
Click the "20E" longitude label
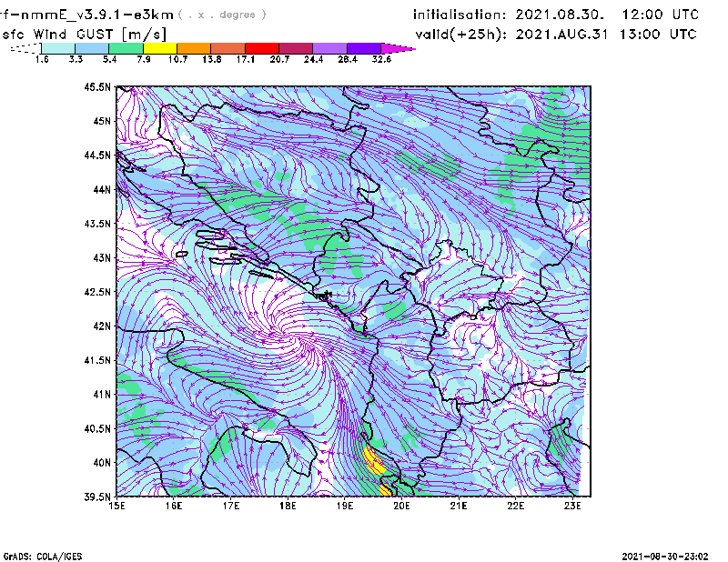[401, 506]
